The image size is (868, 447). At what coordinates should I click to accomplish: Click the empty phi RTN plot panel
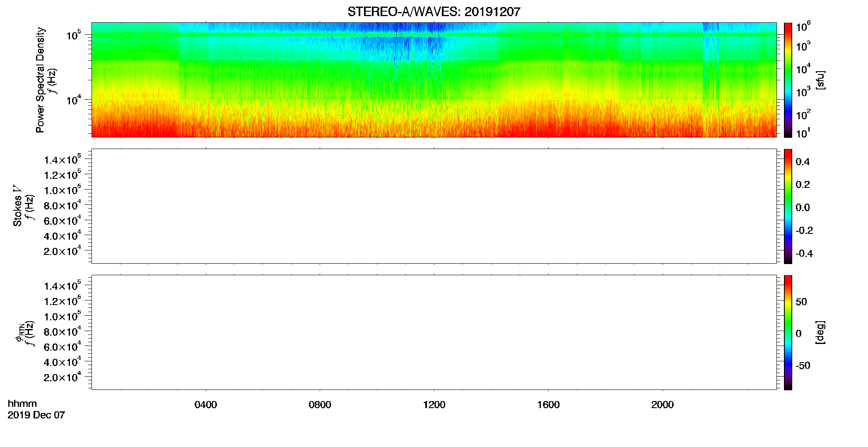[x=434, y=332]
